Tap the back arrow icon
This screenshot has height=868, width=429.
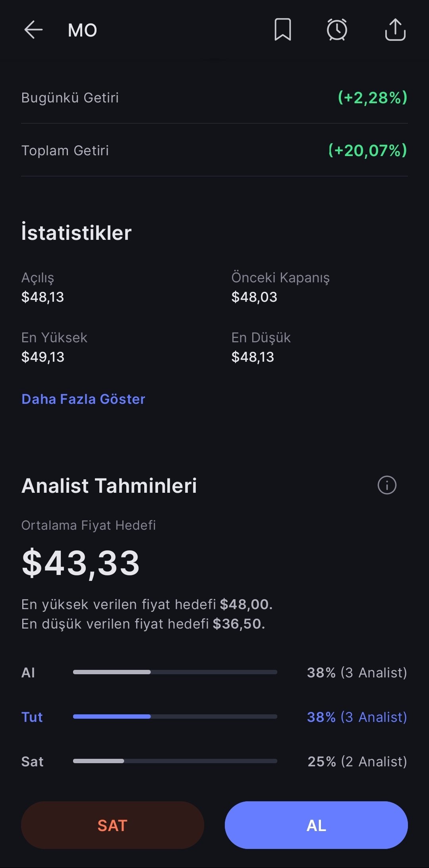(33, 30)
